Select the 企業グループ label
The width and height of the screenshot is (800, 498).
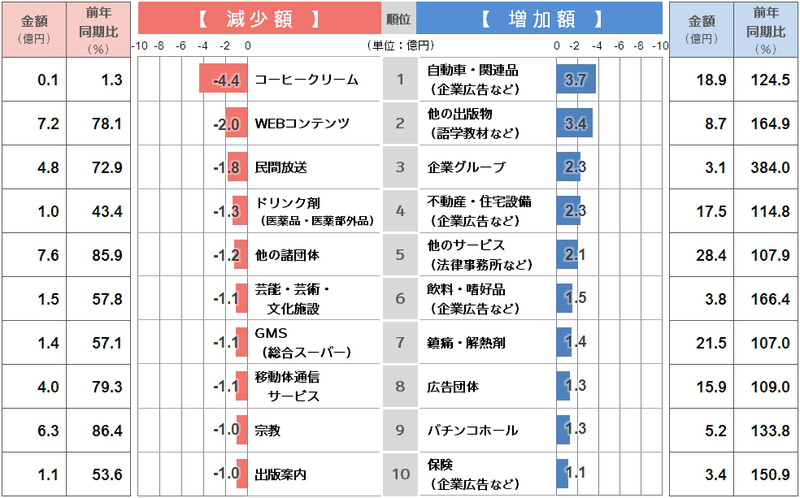pos(466,167)
